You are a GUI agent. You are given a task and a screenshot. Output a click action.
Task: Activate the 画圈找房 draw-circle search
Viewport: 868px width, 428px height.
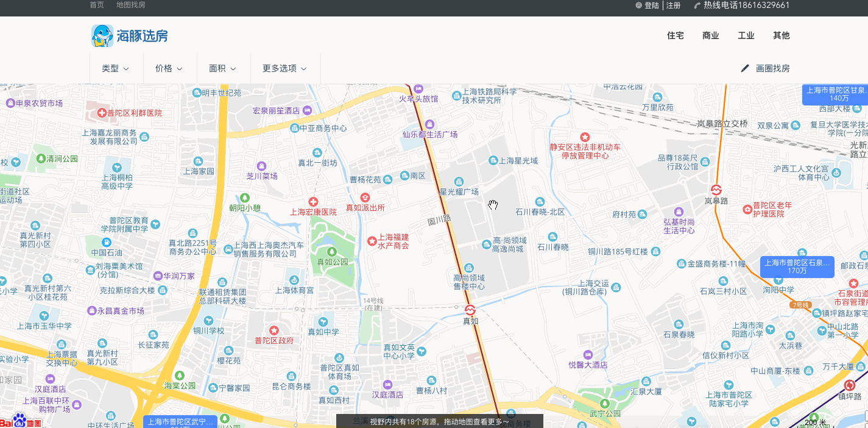click(x=766, y=68)
